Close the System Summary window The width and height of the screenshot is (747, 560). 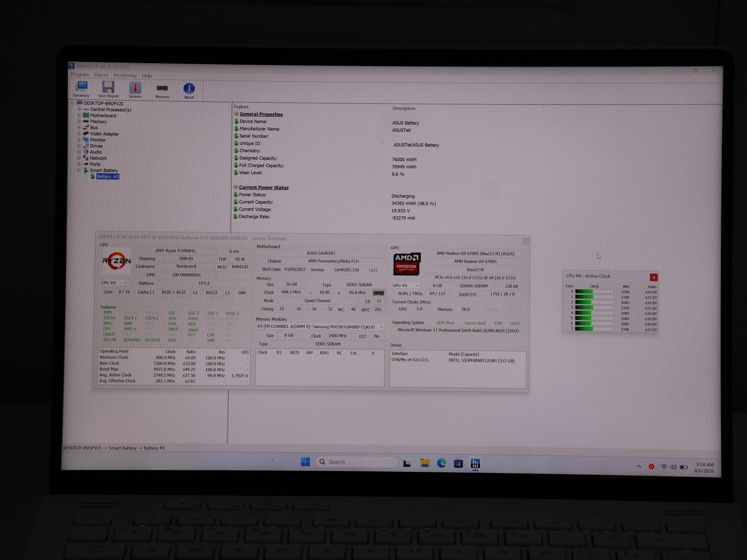(x=525, y=241)
